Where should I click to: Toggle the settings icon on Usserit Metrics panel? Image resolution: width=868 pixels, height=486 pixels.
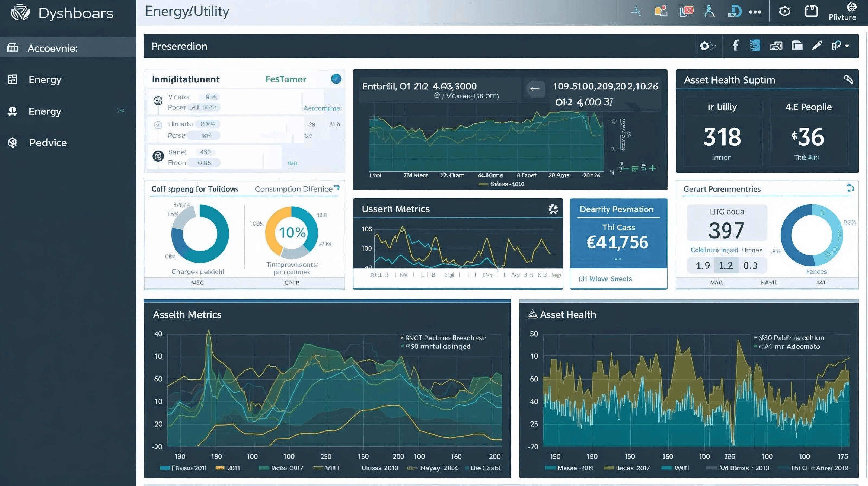click(553, 209)
